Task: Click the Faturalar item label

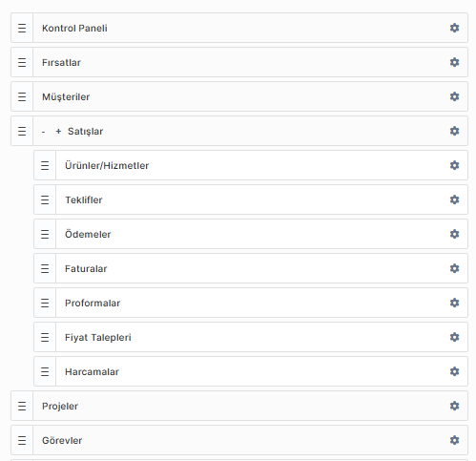Action: [86, 269]
